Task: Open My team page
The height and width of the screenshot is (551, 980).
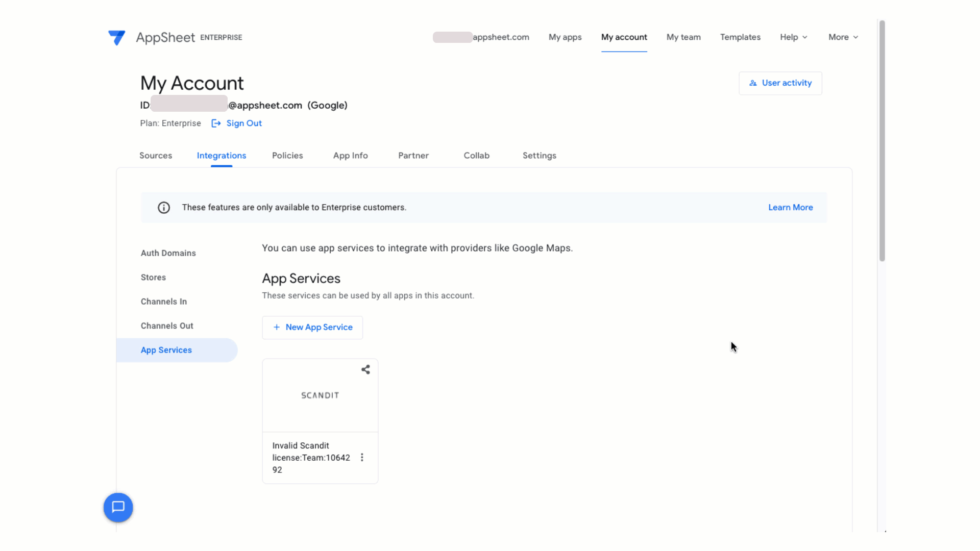Action: coord(683,37)
